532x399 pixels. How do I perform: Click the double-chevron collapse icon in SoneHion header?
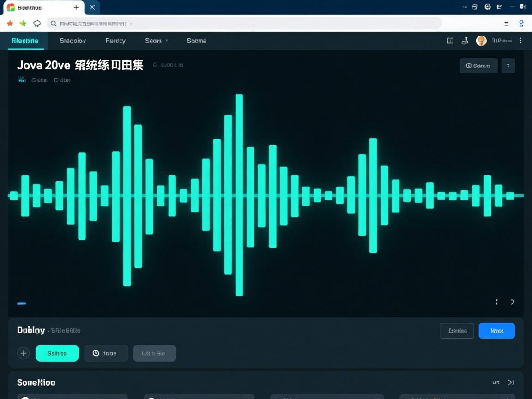point(511,382)
